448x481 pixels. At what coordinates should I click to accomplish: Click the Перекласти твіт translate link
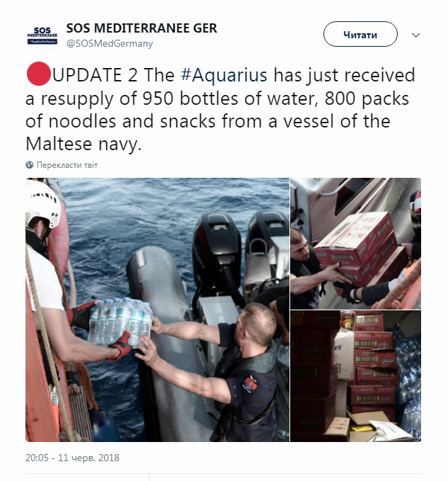(67, 165)
